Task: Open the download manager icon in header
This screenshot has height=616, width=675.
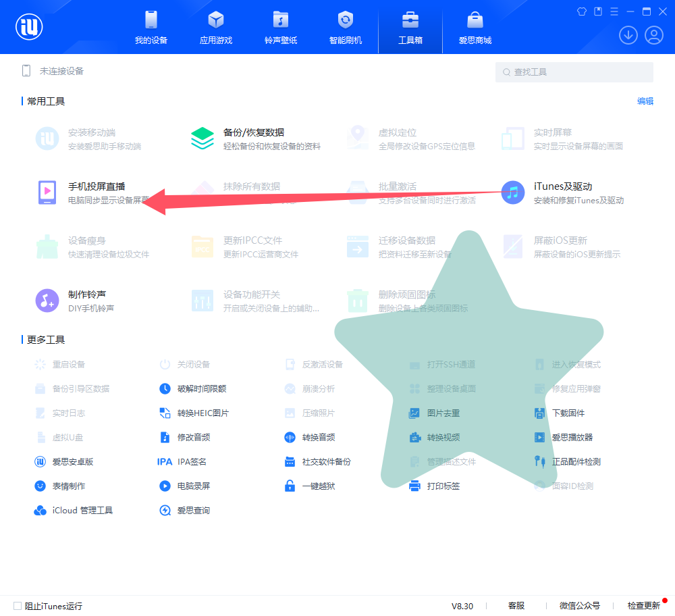Action: 628,35
